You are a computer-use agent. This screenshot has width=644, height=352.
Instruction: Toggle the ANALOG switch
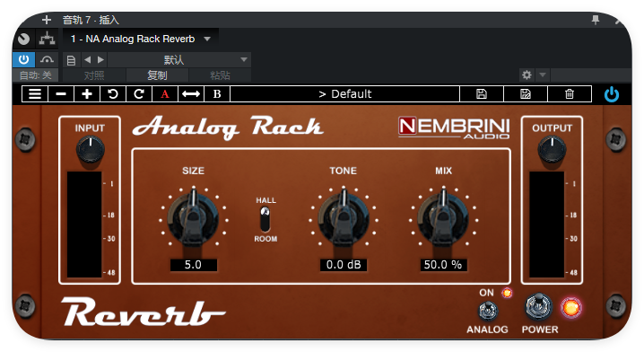click(488, 311)
